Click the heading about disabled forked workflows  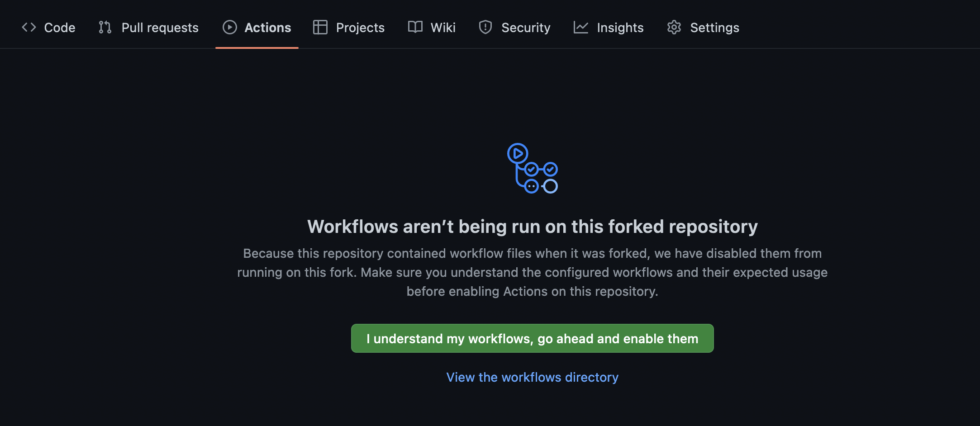pos(532,227)
